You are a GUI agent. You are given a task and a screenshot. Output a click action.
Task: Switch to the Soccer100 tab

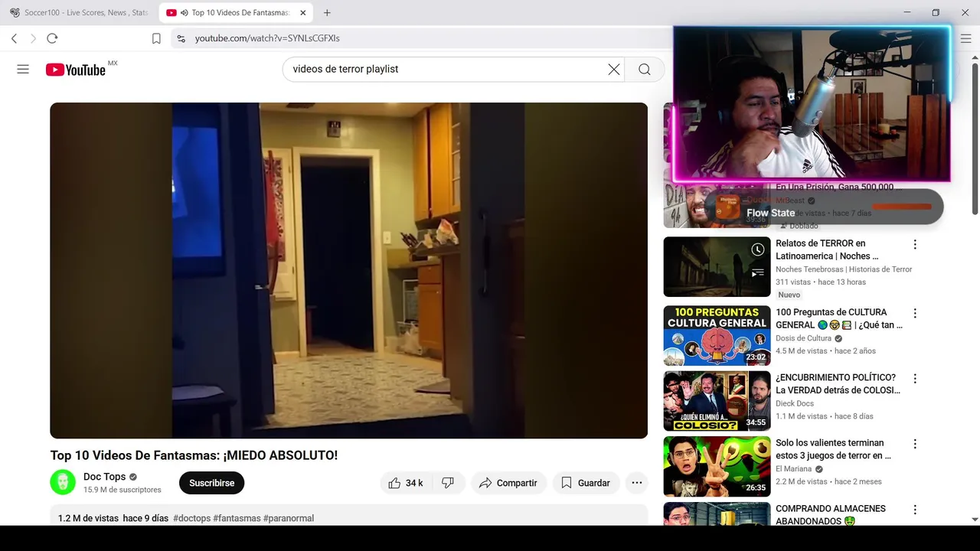point(79,12)
